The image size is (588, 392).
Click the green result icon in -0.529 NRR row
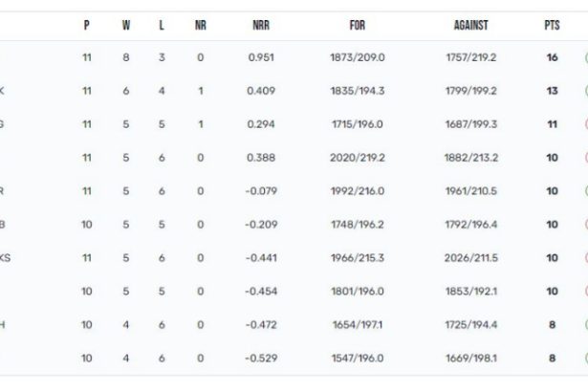click(x=586, y=359)
